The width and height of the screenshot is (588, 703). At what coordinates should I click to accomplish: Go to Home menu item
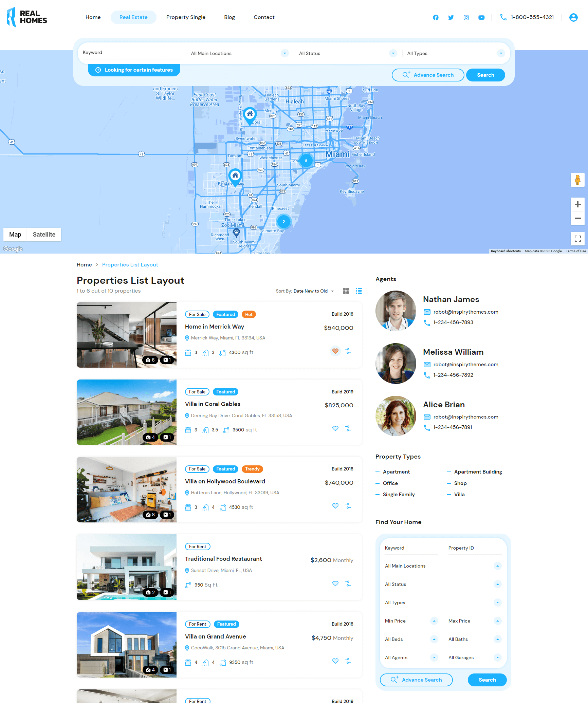(93, 17)
